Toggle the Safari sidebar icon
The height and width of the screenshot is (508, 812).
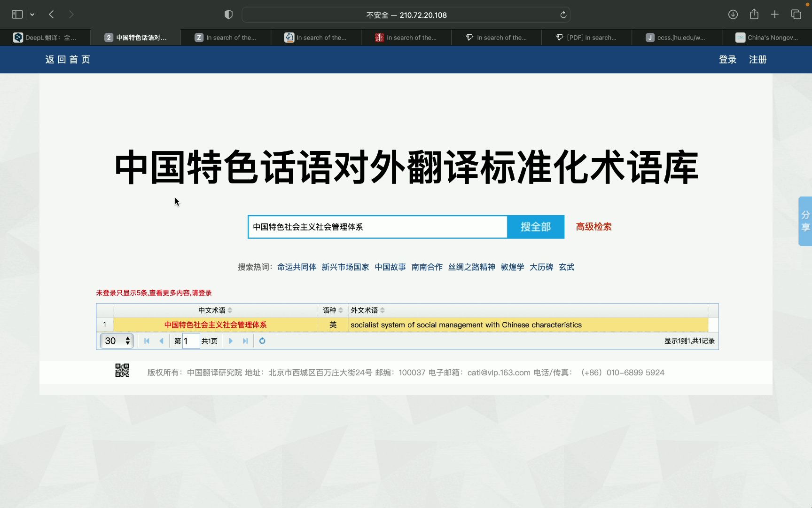coord(17,15)
